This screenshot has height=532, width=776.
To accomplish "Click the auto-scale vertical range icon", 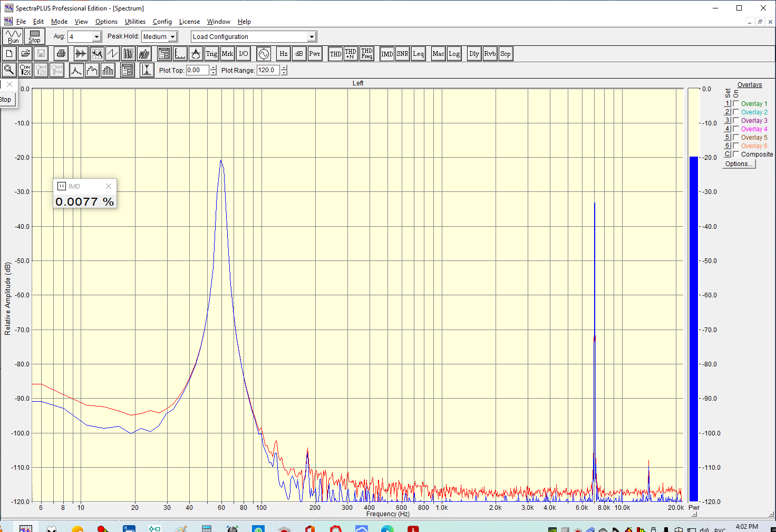I will coord(147,70).
